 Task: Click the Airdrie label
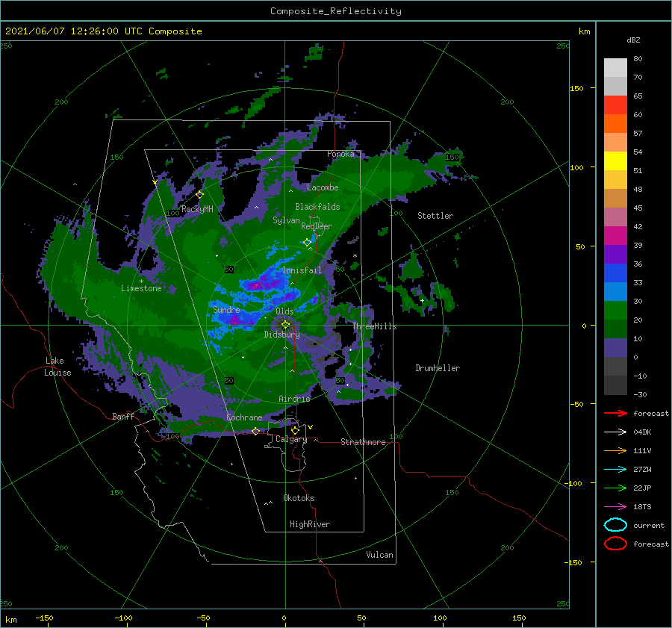point(294,399)
